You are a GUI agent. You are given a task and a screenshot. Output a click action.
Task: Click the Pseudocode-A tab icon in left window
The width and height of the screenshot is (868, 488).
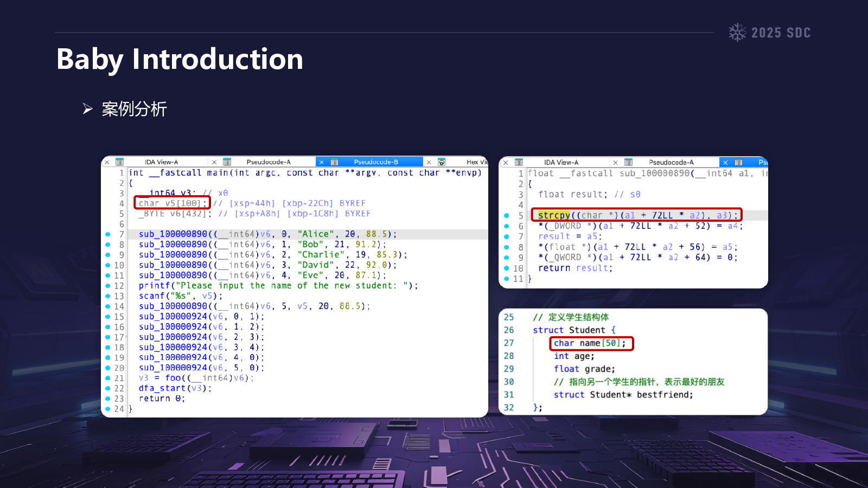point(227,162)
